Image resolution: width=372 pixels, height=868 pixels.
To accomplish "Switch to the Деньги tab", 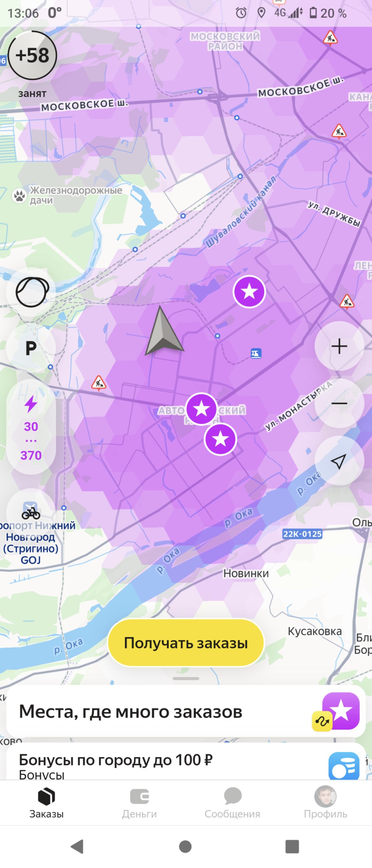I will [x=139, y=803].
